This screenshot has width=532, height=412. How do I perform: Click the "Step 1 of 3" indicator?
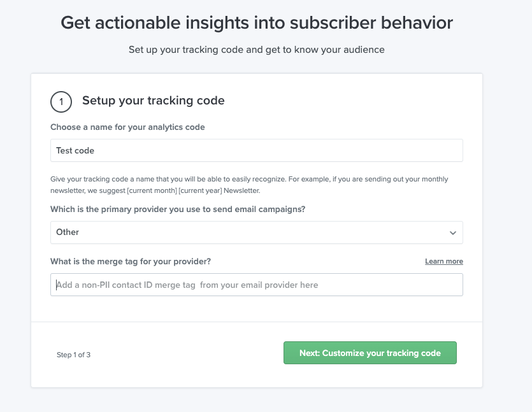[x=73, y=355]
